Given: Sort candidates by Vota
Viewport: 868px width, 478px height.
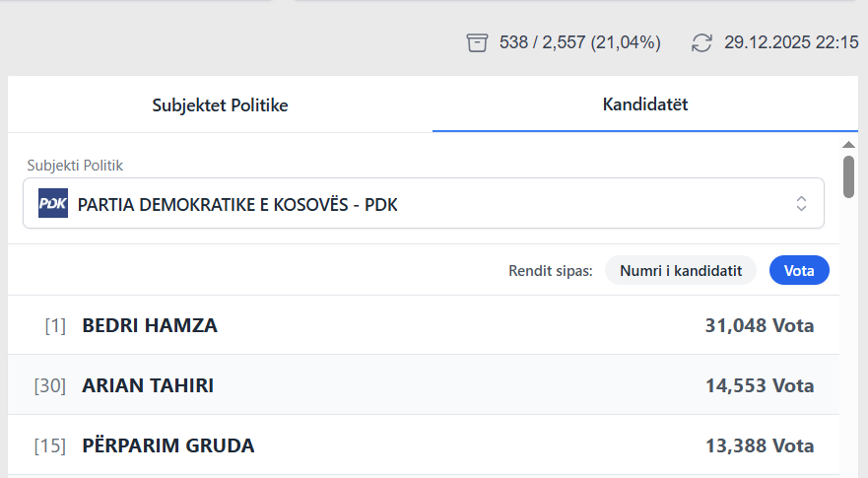Looking at the screenshot, I should point(798,270).
